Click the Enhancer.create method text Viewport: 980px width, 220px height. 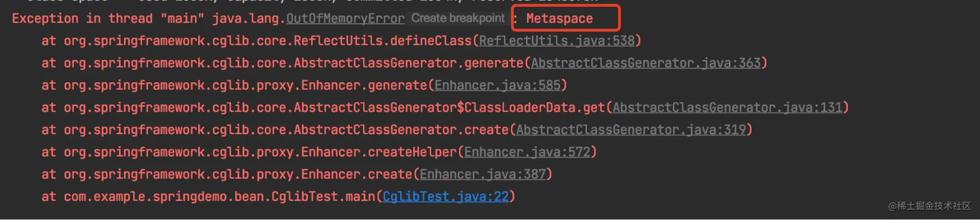[x=356, y=174]
